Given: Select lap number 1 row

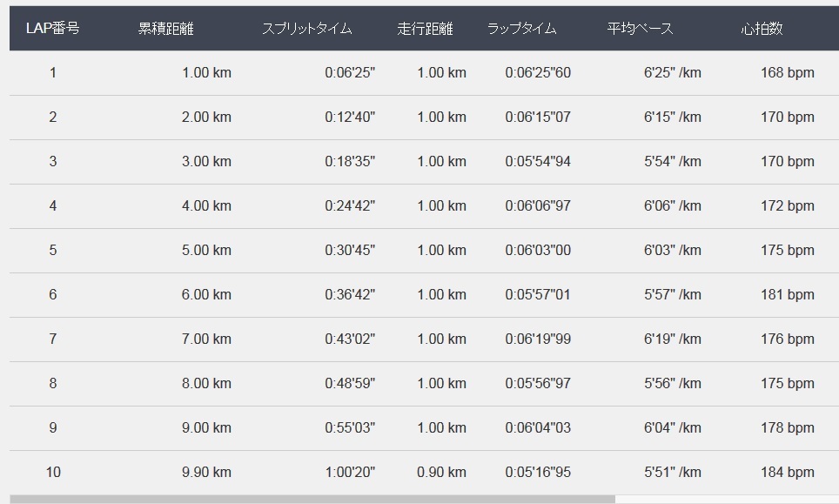Looking at the screenshot, I should coord(425,73).
